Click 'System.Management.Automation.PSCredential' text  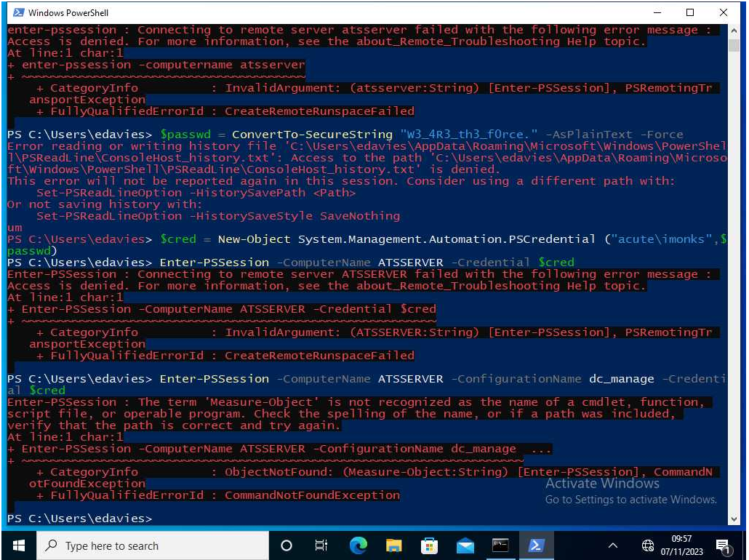tap(447, 239)
